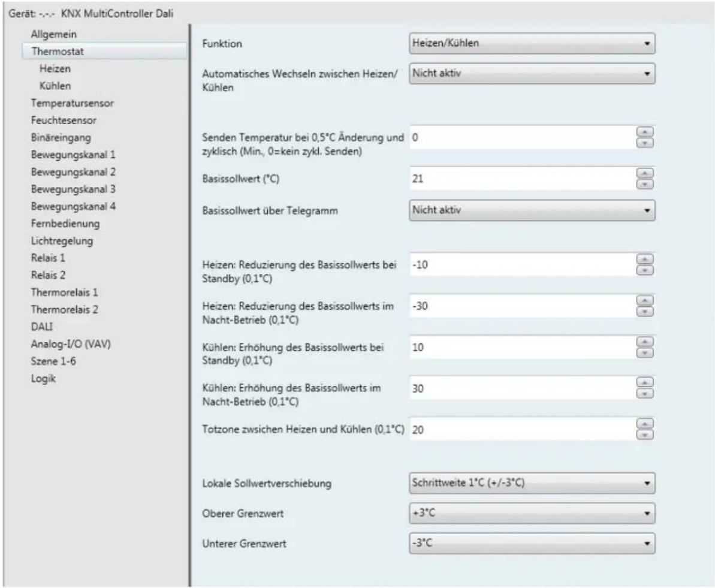Open the Oberer Grenzwert dropdown

532,513
